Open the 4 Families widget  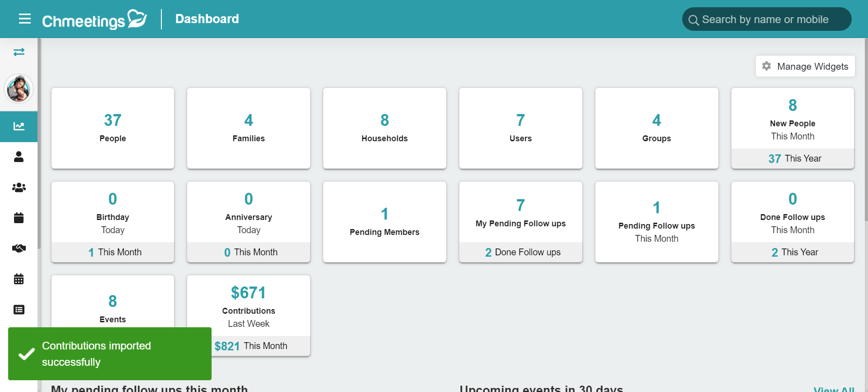[x=249, y=128]
